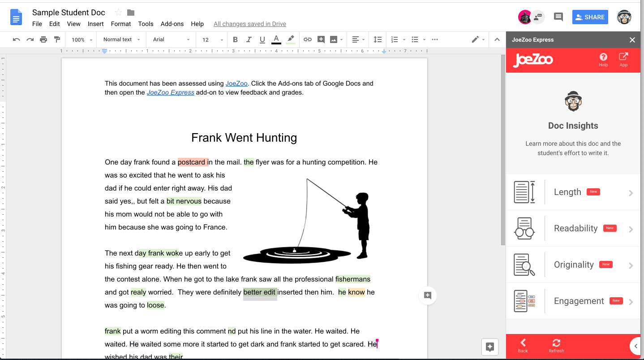Open the Insert menu
Viewport: 644px width, 360px height.
coord(96,24)
